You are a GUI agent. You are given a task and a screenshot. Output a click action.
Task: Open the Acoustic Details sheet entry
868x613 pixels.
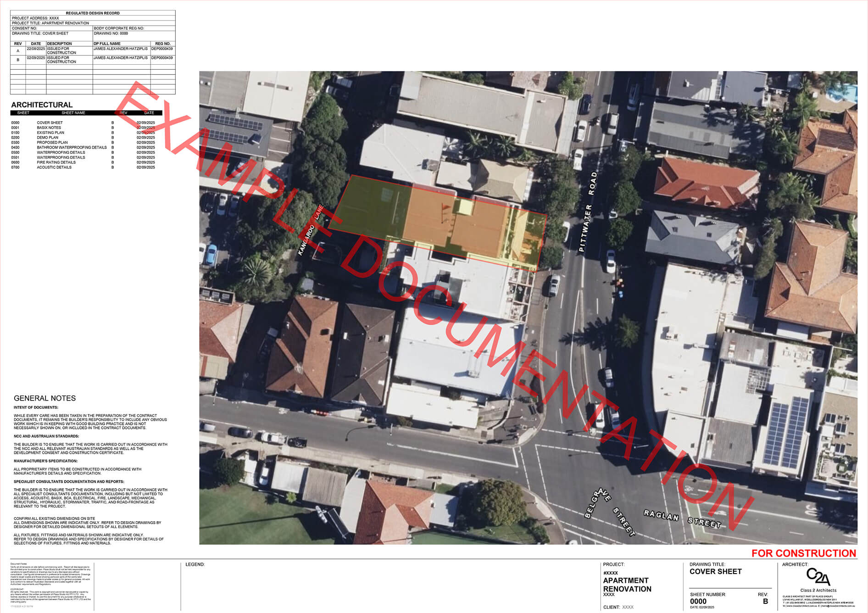click(x=54, y=167)
